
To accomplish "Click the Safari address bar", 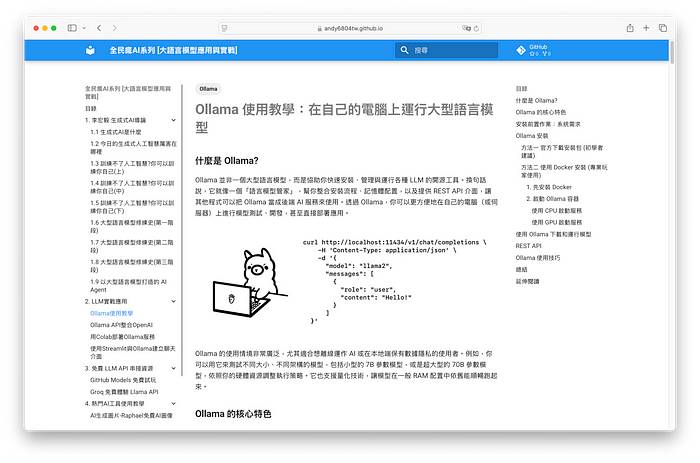I will 350,28.
